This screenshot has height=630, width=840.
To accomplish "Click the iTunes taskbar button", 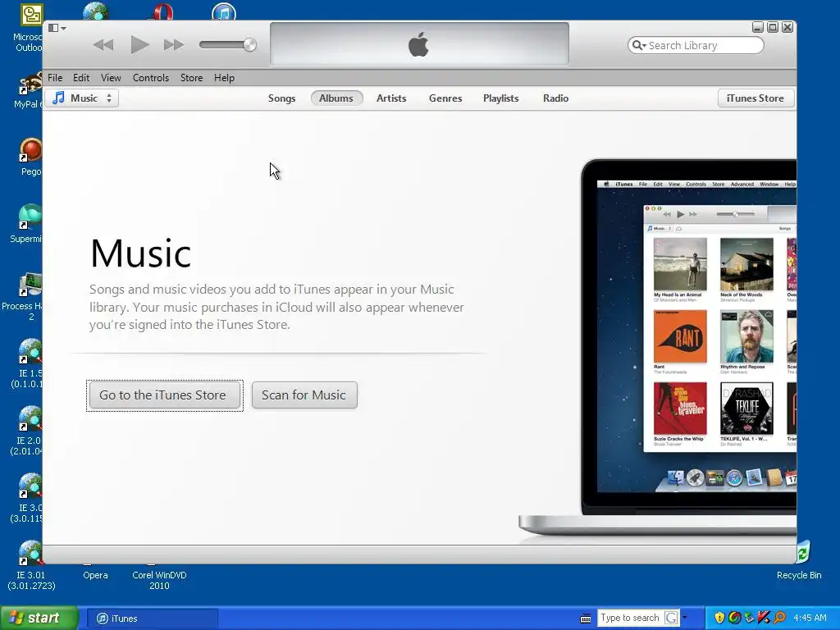I will pos(152,619).
